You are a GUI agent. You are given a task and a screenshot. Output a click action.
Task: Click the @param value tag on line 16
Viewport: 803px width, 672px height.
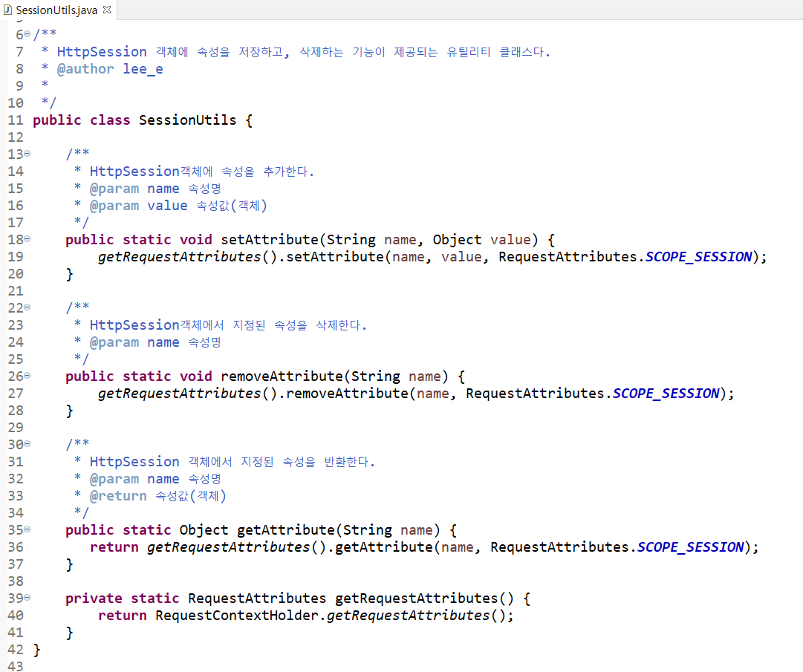pos(114,206)
